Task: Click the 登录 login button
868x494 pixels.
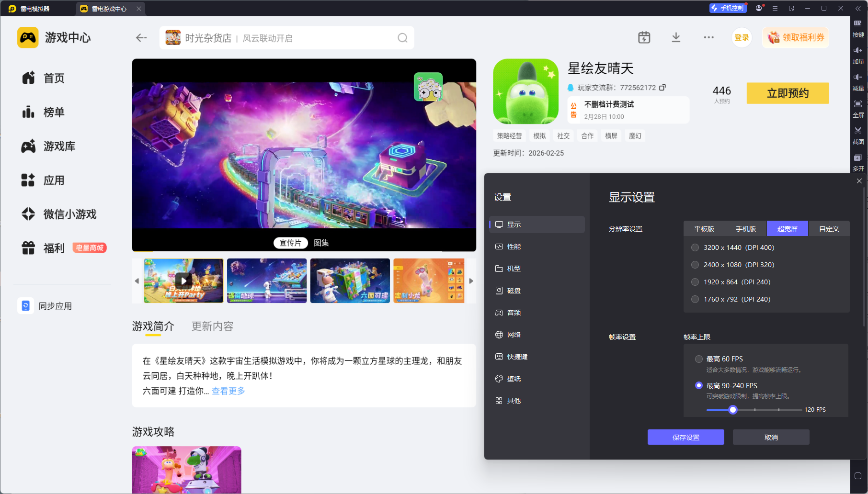Action: pyautogui.click(x=742, y=37)
